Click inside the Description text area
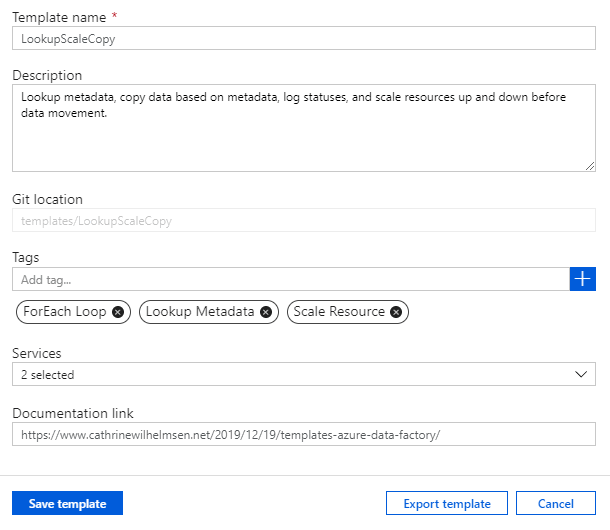The height and width of the screenshot is (530, 610). 303,128
